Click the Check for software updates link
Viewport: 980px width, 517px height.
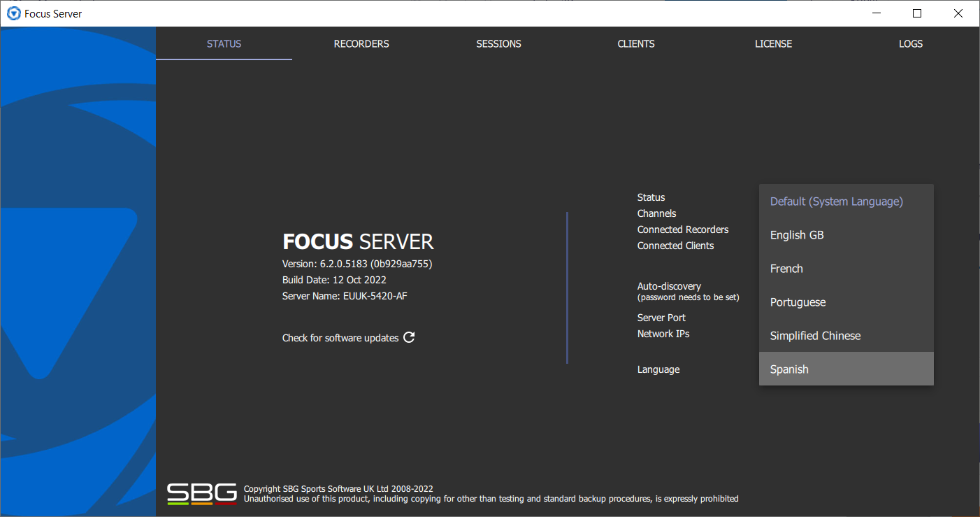click(340, 338)
